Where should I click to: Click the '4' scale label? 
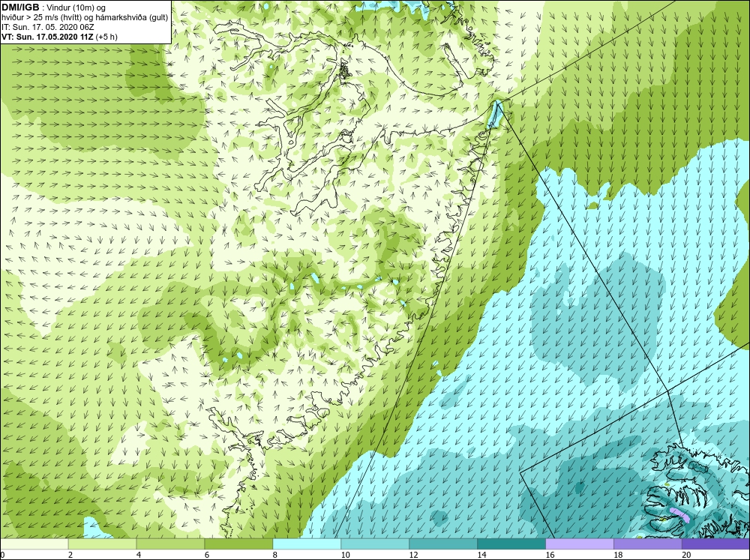point(139,555)
